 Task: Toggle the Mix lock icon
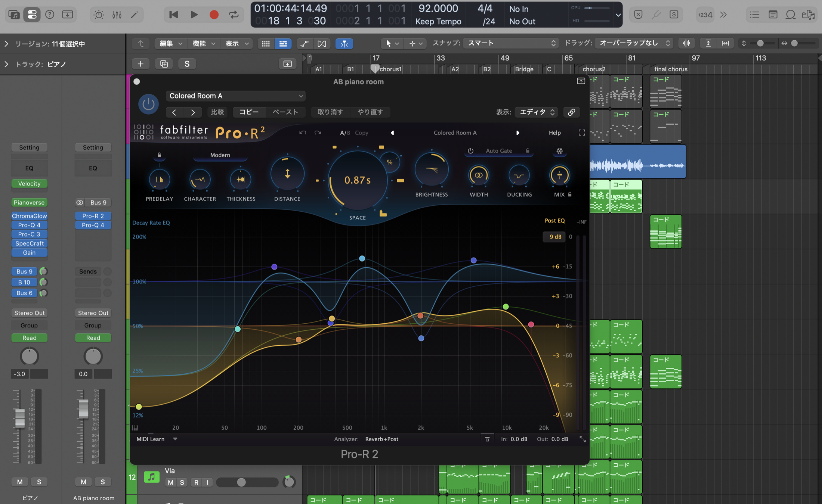(x=570, y=194)
